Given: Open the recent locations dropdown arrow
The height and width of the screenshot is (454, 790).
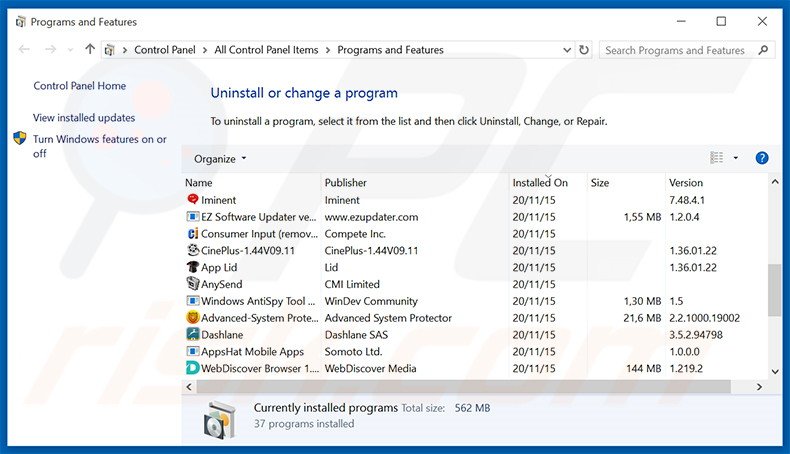Looking at the screenshot, I should [x=71, y=50].
